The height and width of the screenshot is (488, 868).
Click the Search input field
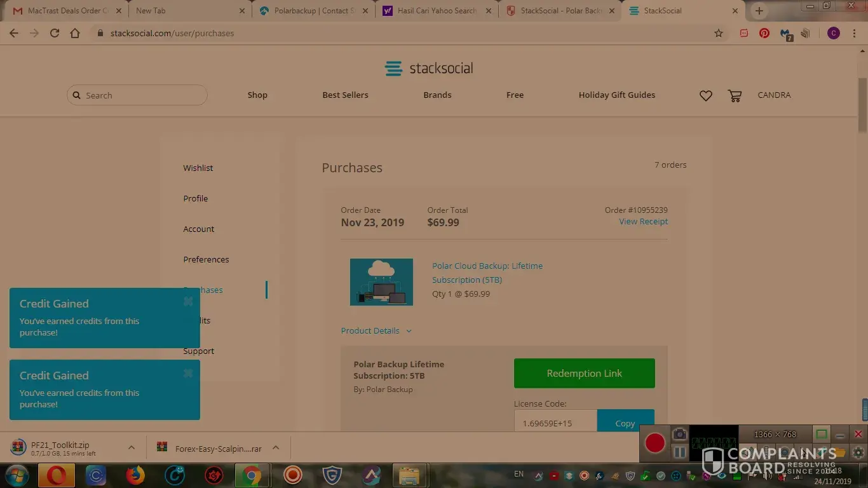[143, 95]
